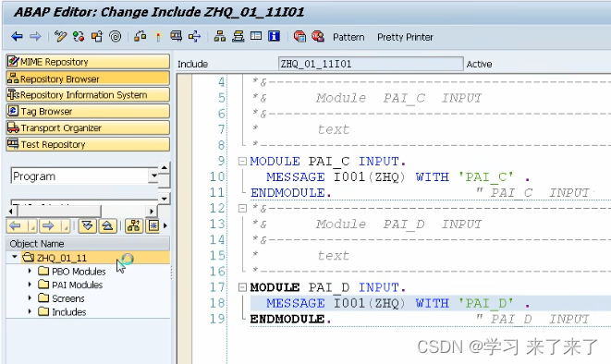
Task: Click the object list Back arrow button
Action: (x=17, y=225)
